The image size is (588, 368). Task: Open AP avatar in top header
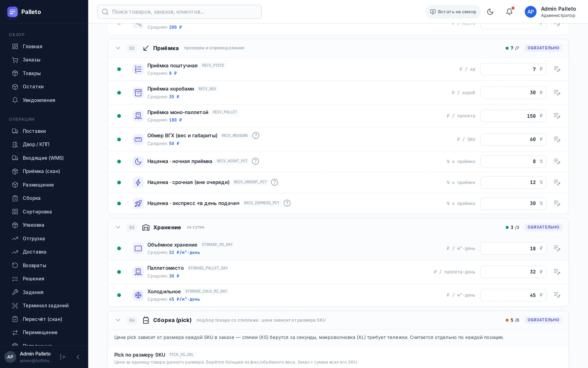click(x=530, y=12)
